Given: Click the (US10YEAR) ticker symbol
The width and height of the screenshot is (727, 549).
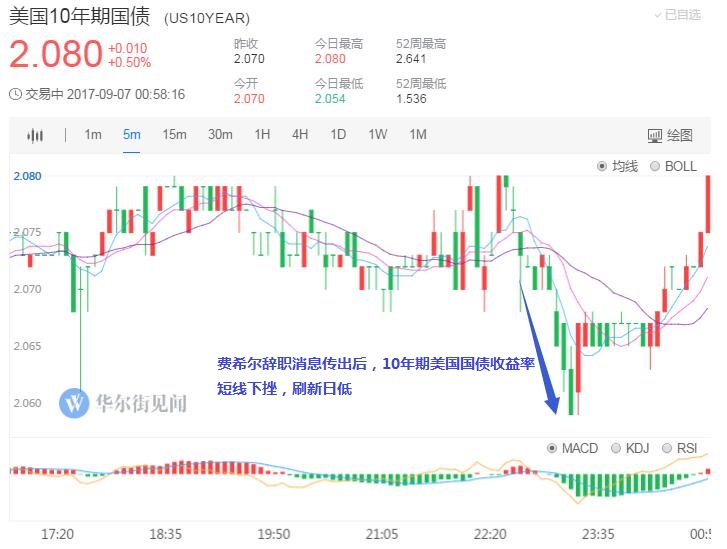Looking at the screenshot, I should (207, 18).
